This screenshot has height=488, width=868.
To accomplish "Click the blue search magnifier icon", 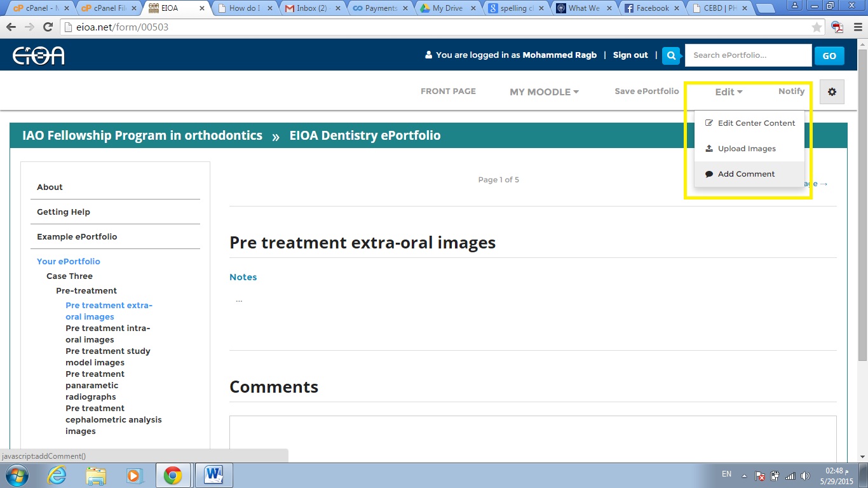I will 671,55.
